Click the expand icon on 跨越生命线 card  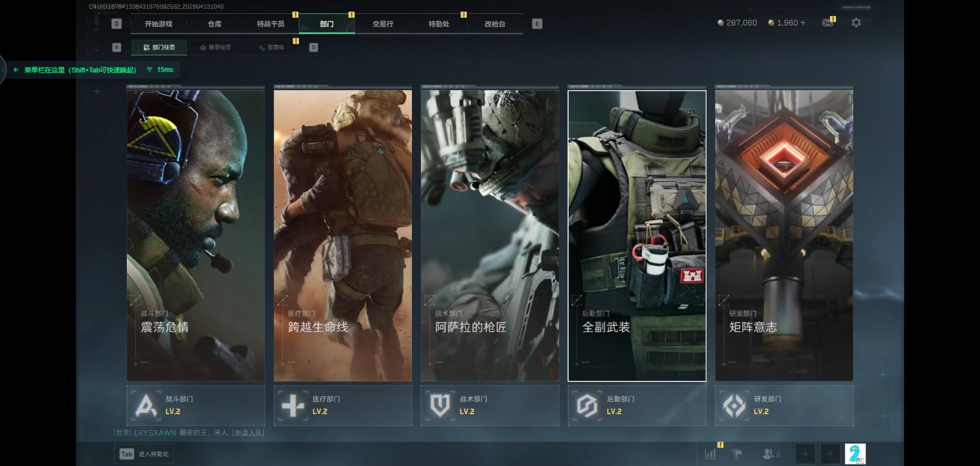click(x=282, y=300)
